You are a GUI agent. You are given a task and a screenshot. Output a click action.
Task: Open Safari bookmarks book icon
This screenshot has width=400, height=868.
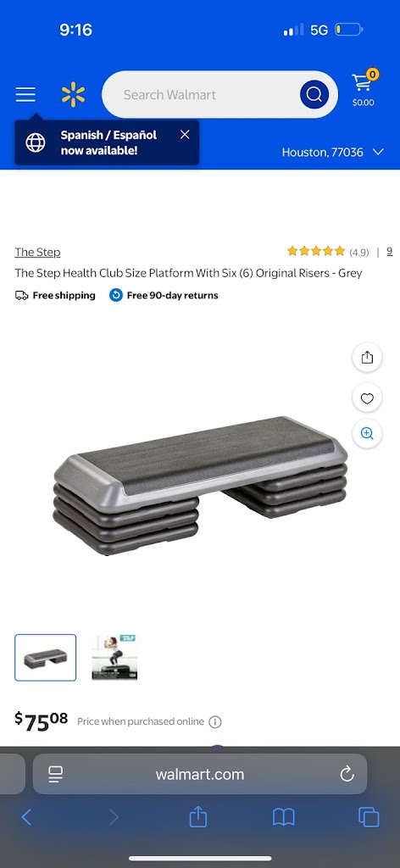coord(284,817)
